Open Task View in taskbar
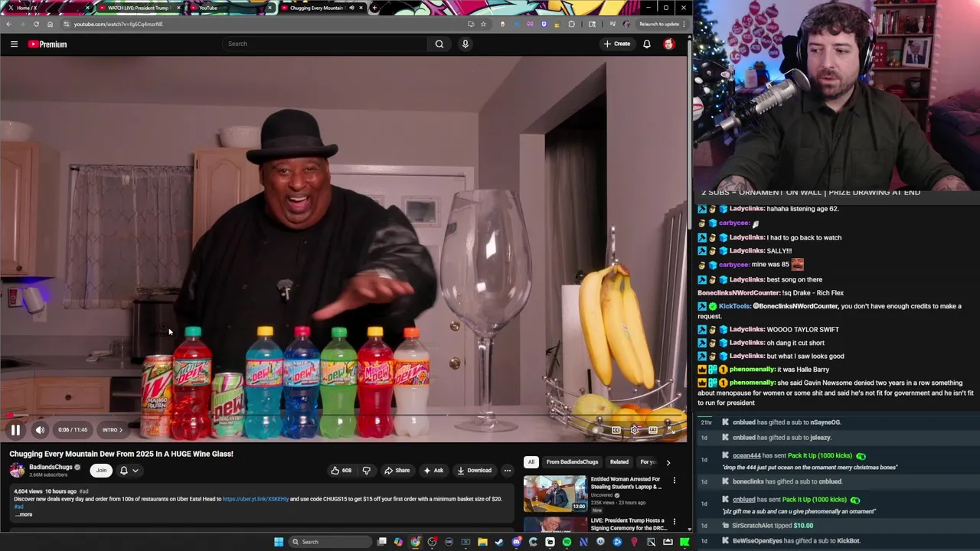This screenshot has width=980, height=551. coord(382,542)
